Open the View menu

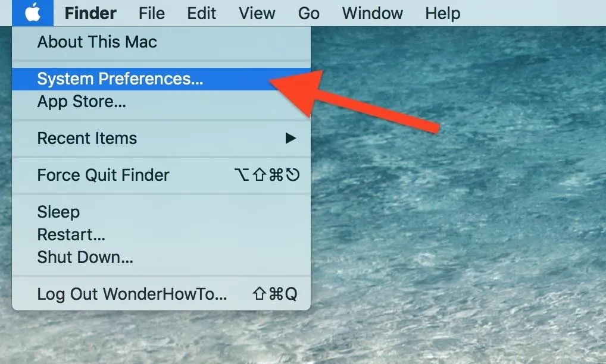point(257,14)
